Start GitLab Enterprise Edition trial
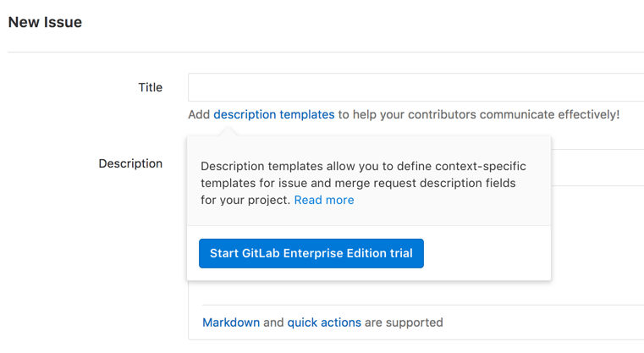Image resolution: width=644 pixels, height=353 pixels. pos(311,253)
